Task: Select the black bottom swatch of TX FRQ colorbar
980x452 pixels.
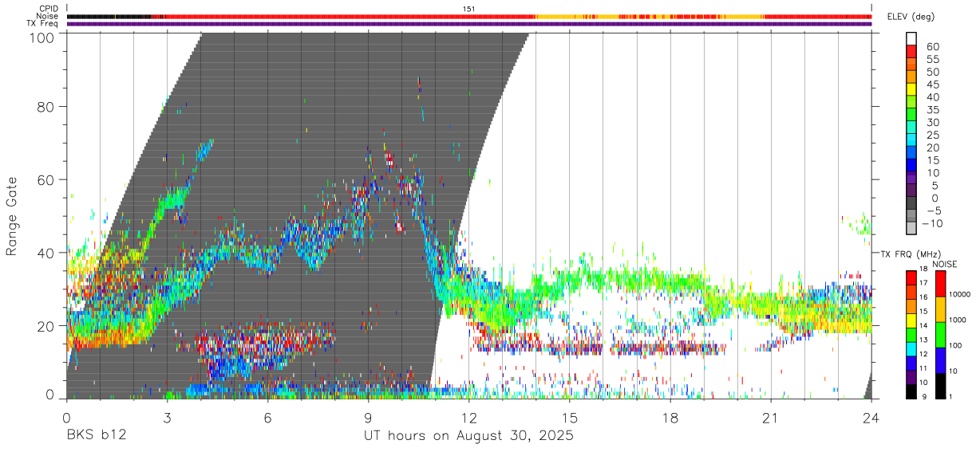Action: tap(912, 391)
